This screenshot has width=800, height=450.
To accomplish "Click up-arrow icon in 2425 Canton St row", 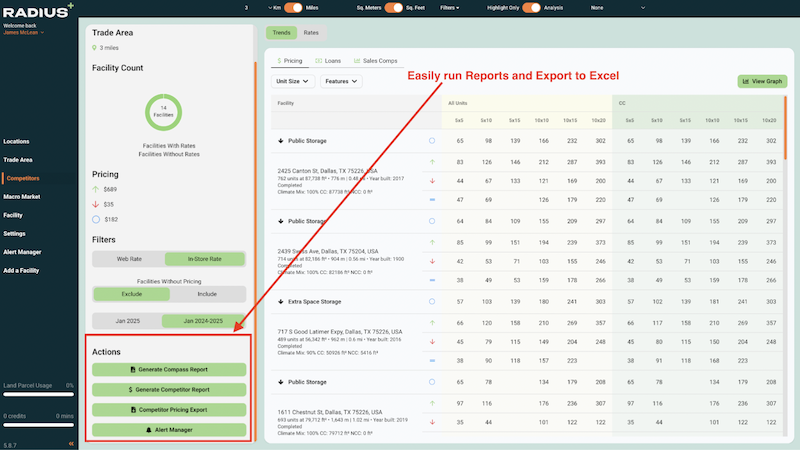I will click(432, 162).
